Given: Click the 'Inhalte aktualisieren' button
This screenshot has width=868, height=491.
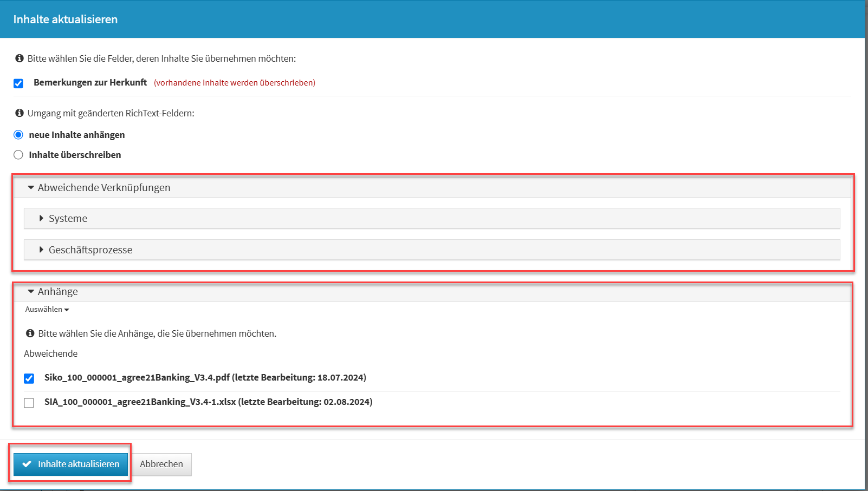Looking at the screenshot, I should click(70, 464).
